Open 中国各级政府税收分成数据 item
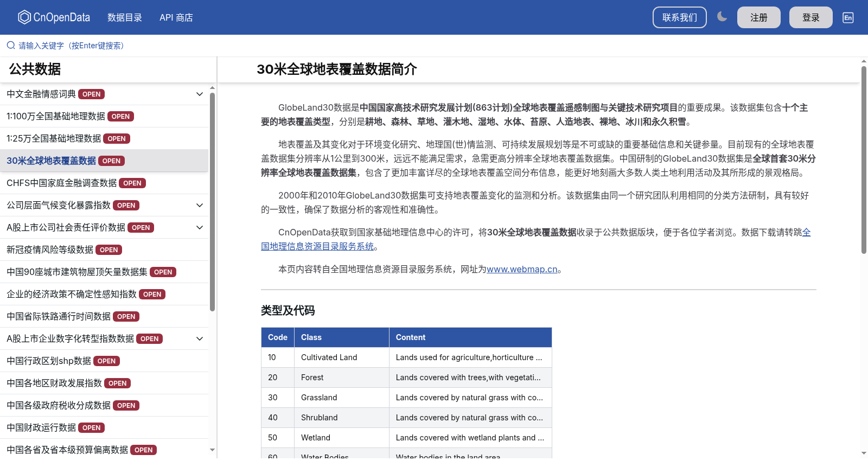The height and width of the screenshot is (467, 868). (x=104, y=405)
